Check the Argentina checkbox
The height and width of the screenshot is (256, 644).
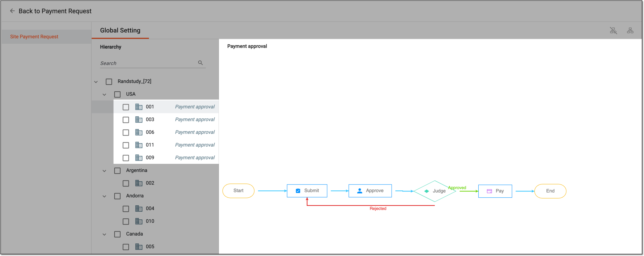[117, 171]
